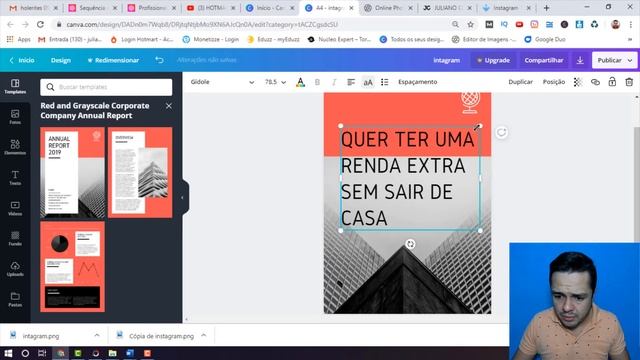
Task: Open the font size 78.5 dropdown
Action: [275, 82]
